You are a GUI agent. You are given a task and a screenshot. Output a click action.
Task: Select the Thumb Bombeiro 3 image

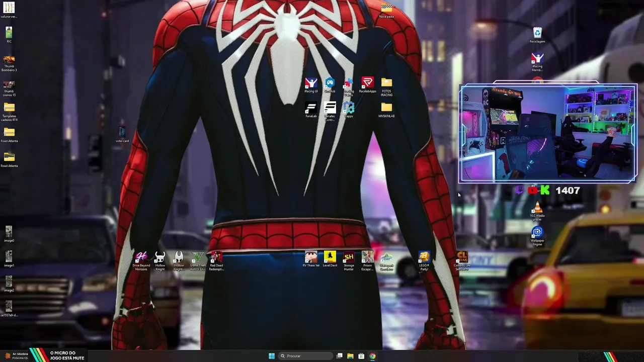coord(9,64)
